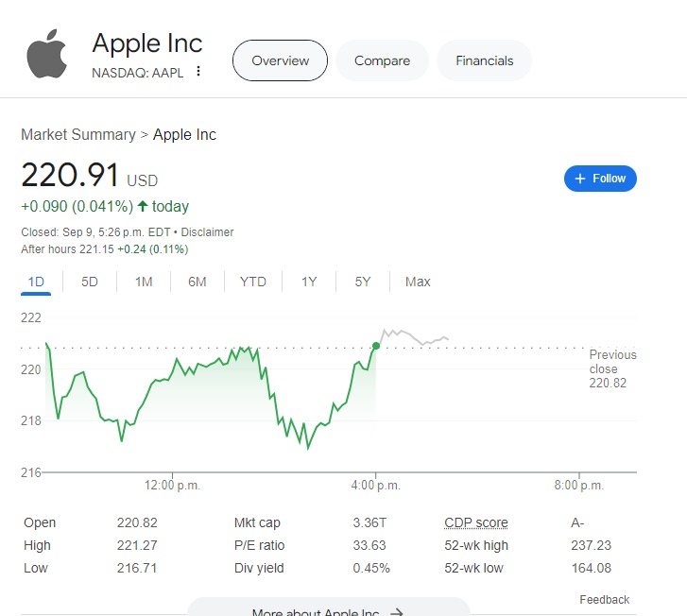This screenshot has height=616, width=687.
Task: Open the Market Summary breadcrumb link
Action: [78, 134]
